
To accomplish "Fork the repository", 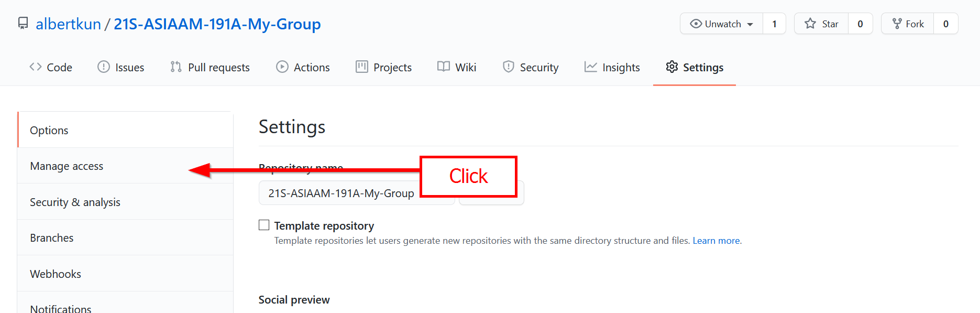I will point(908,24).
